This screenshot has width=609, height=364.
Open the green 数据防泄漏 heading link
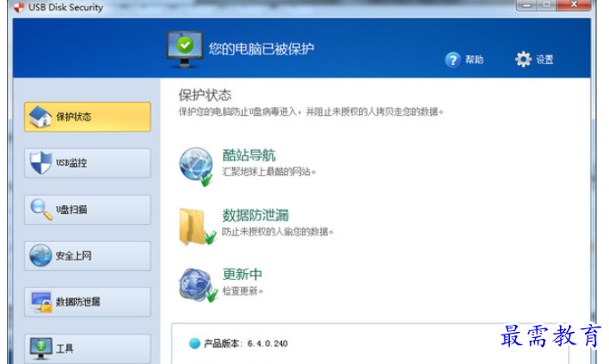click(x=255, y=215)
